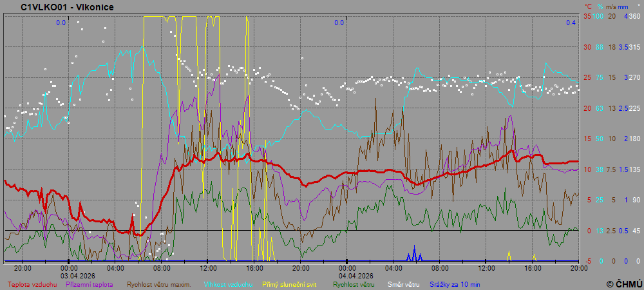Click the ČHMÚ copyright mark
This screenshot has width=644, height=290.
[624, 284]
